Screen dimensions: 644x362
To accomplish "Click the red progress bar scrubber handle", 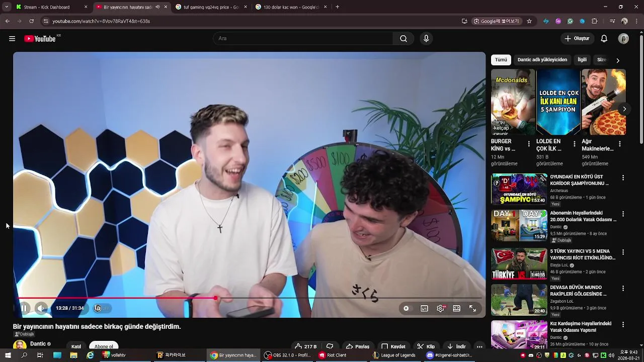I will pos(216,298).
